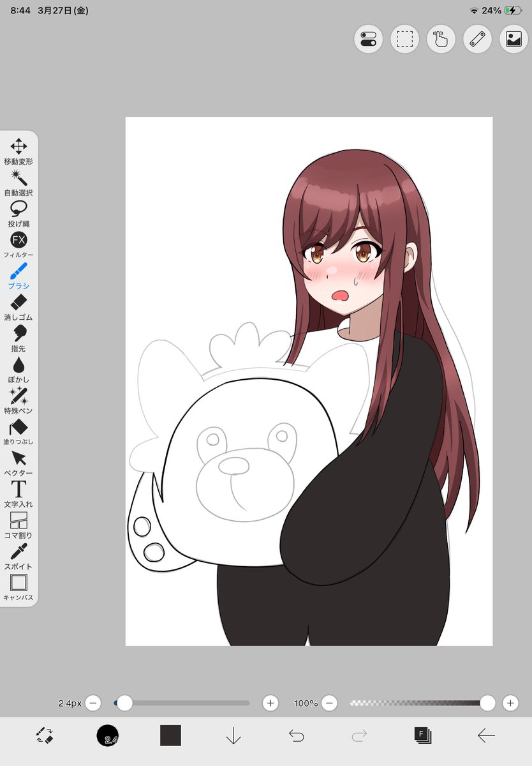Toggle the view settings switch icon

369,39
